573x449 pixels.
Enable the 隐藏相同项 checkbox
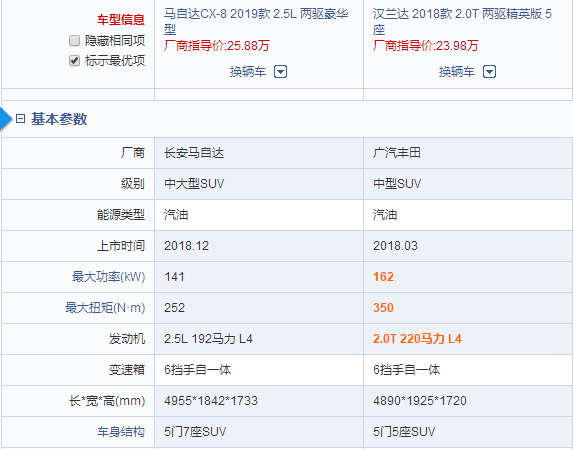point(75,41)
